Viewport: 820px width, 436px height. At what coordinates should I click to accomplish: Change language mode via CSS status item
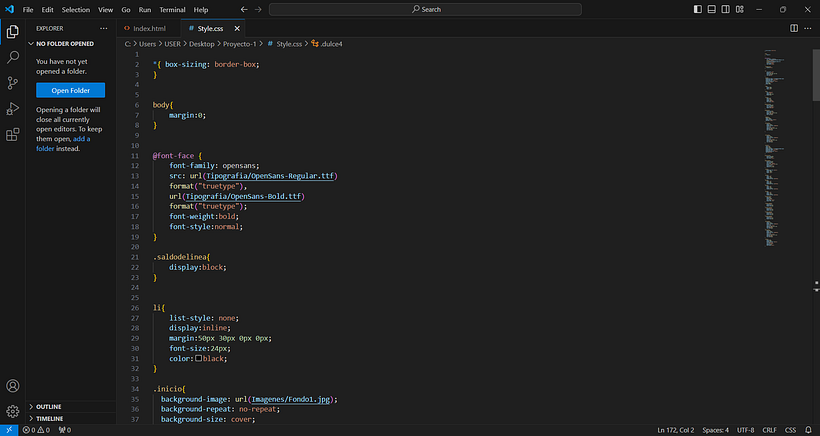pyautogui.click(x=791, y=430)
